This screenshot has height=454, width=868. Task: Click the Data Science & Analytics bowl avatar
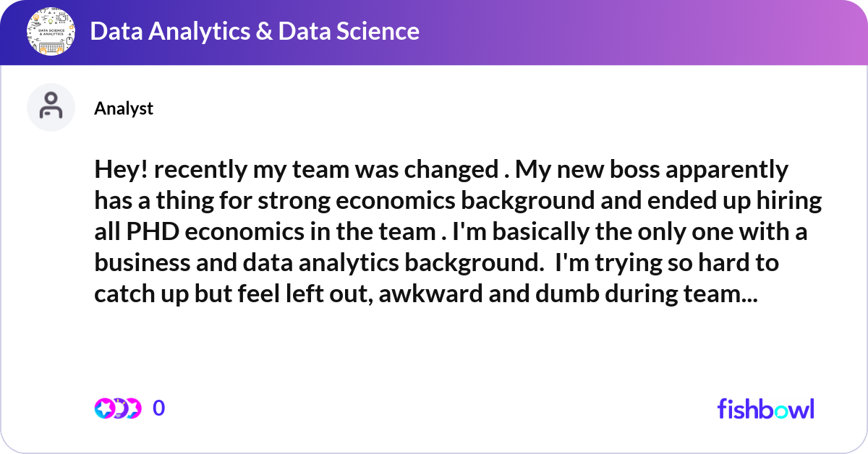pyautogui.click(x=51, y=31)
